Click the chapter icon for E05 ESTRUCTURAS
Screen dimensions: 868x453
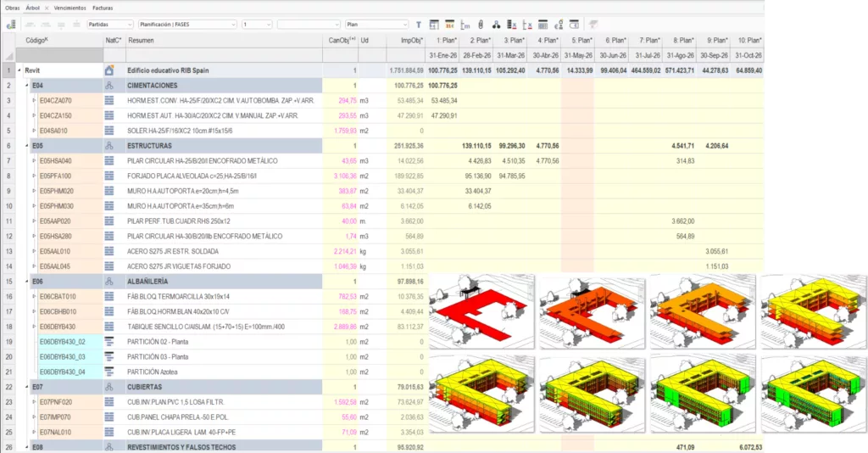point(109,146)
